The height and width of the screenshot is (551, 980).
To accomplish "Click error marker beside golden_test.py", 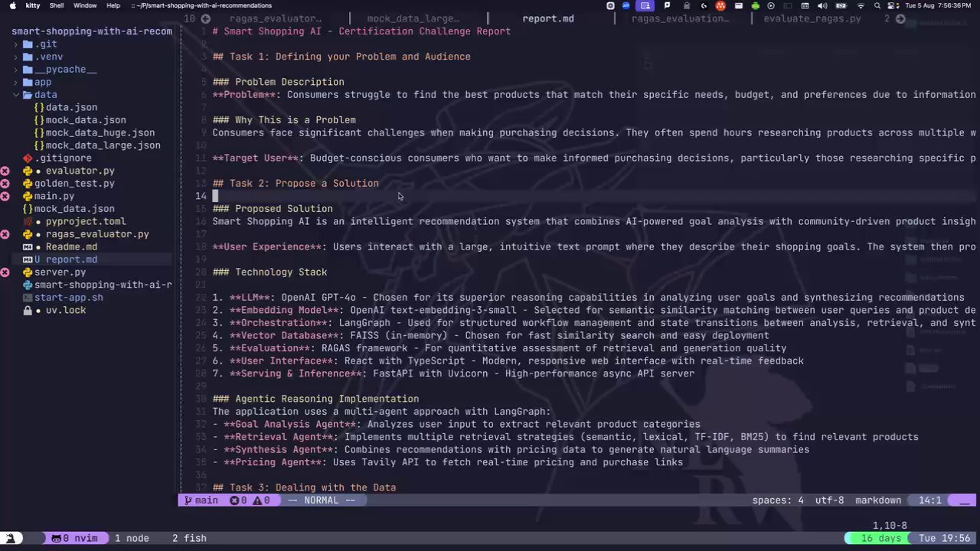I will pyautogui.click(x=5, y=184).
